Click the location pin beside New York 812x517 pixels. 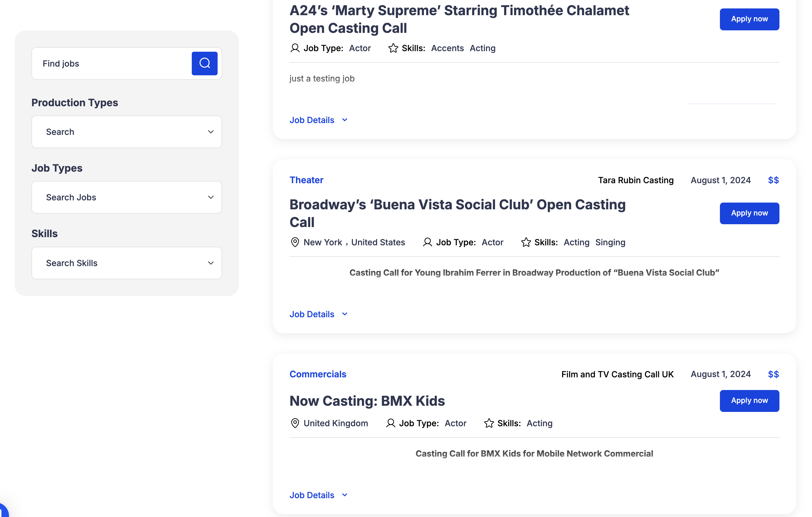pos(295,242)
